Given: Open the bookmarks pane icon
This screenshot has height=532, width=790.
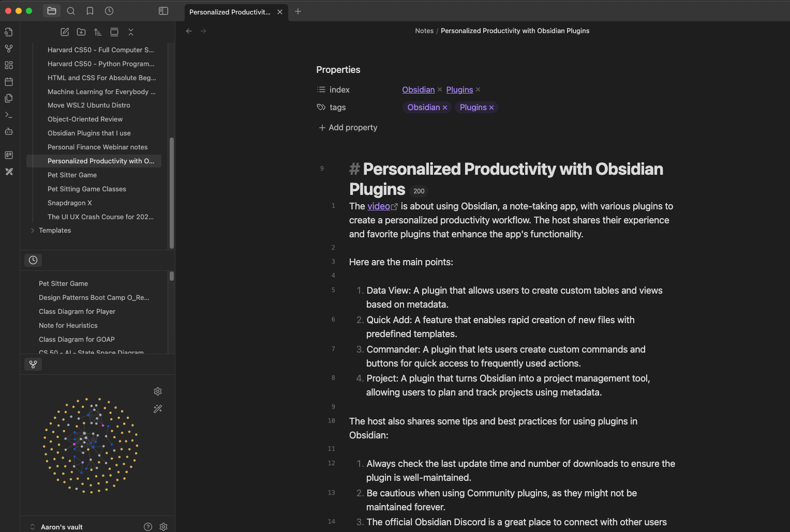Looking at the screenshot, I should [x=90, y=11].
